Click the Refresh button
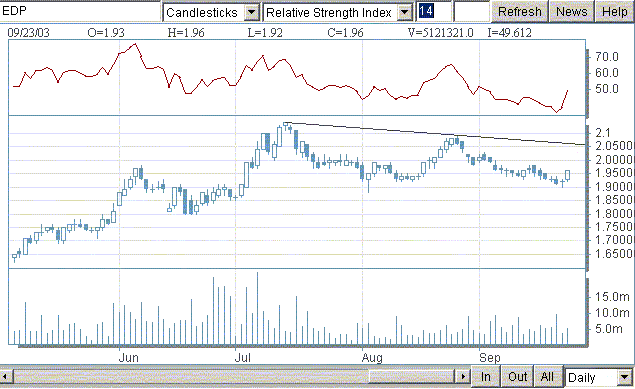The width and height of the screenshot is (635, 389). (520, 11)
